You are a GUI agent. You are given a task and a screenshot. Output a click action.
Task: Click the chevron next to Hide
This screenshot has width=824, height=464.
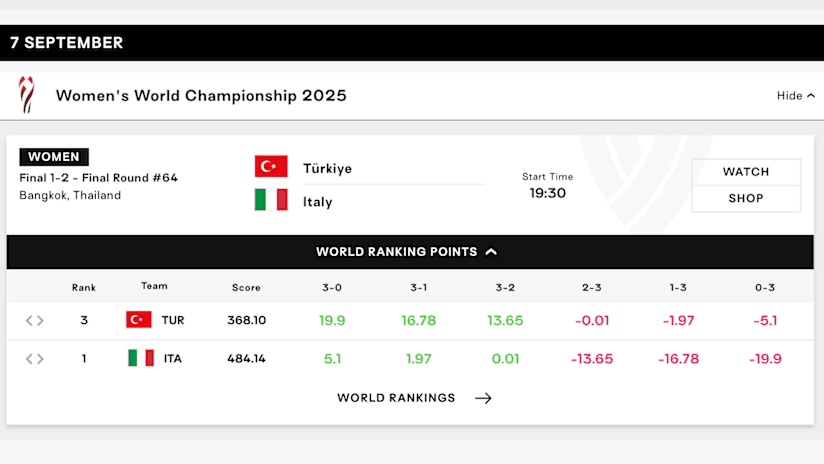811,96
